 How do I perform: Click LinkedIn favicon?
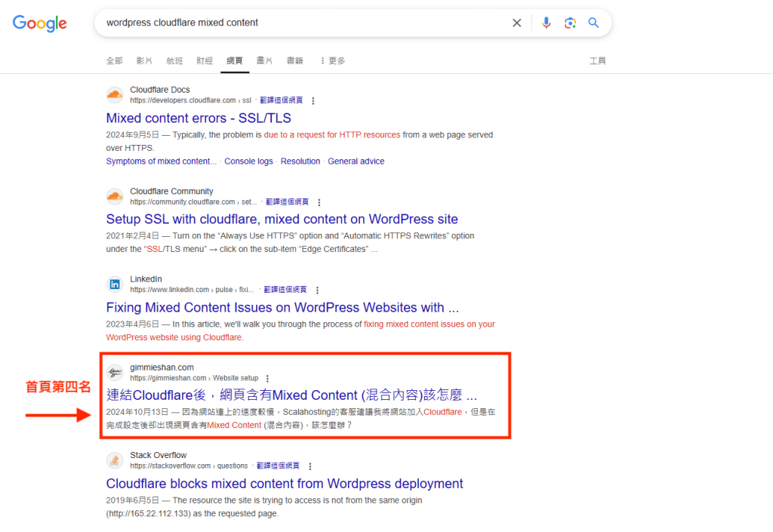click(115, 284)
